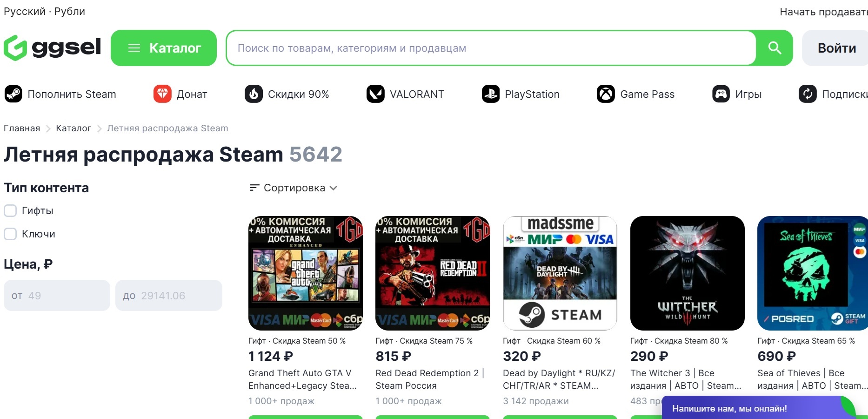Screen dimensions: 868x419
Task: Go to Главная breadcrumb
Action: tap(22, 128)
